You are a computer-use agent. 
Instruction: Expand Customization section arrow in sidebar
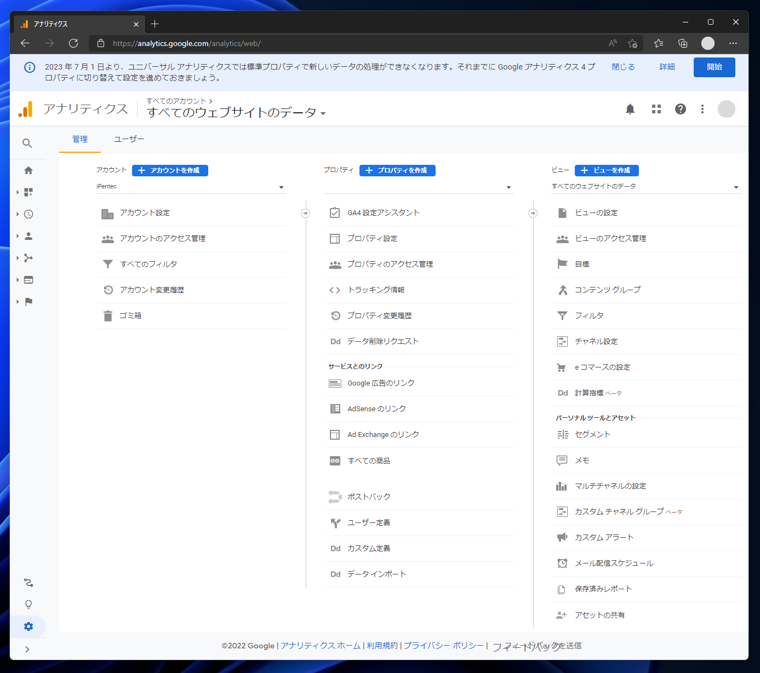tap(17, 192)
